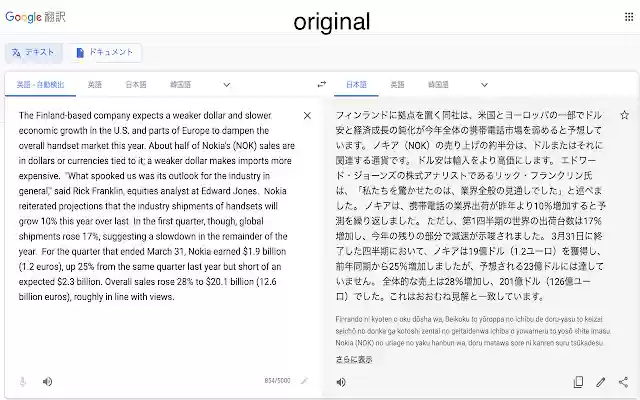Viewport: 640px width, 400px height.
Task: Click the romanized transliteration text
Action: coord(473,331)
